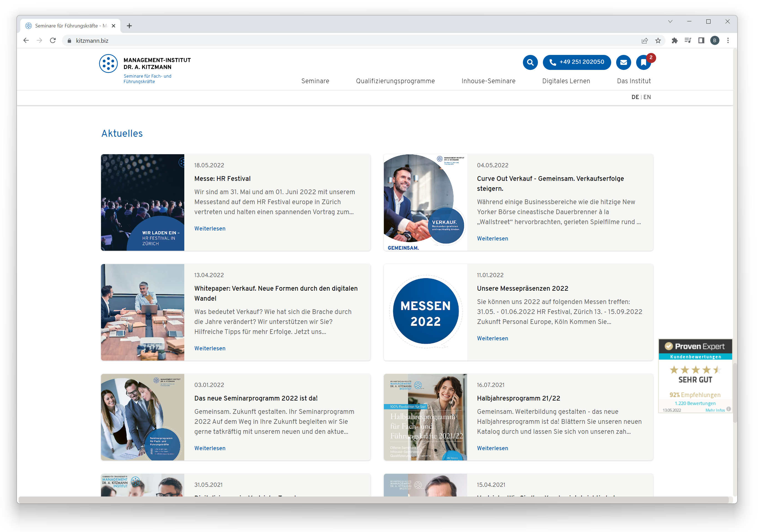Click Mehr Infos in Proven Expert widget

click(715, 410)
